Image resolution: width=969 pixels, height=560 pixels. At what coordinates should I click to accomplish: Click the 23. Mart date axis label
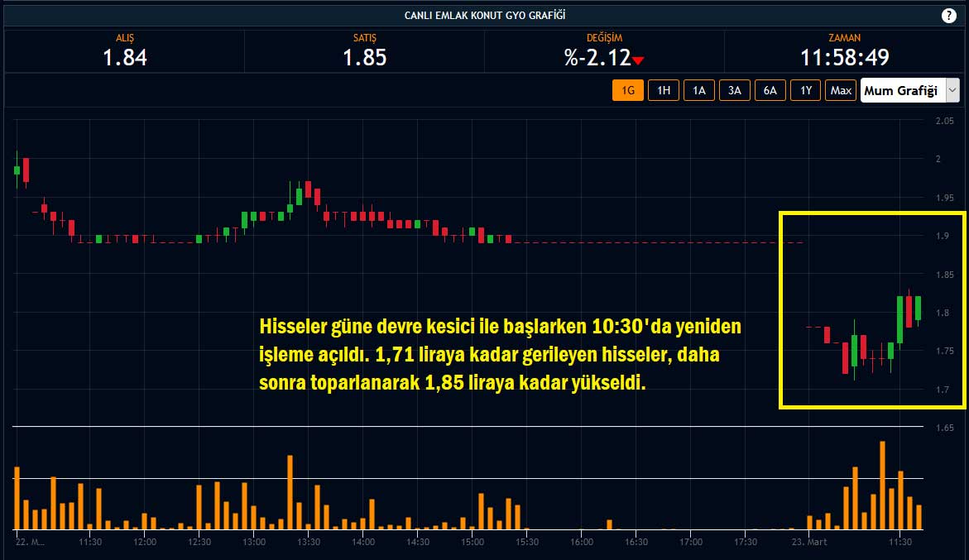pos(809,542)
